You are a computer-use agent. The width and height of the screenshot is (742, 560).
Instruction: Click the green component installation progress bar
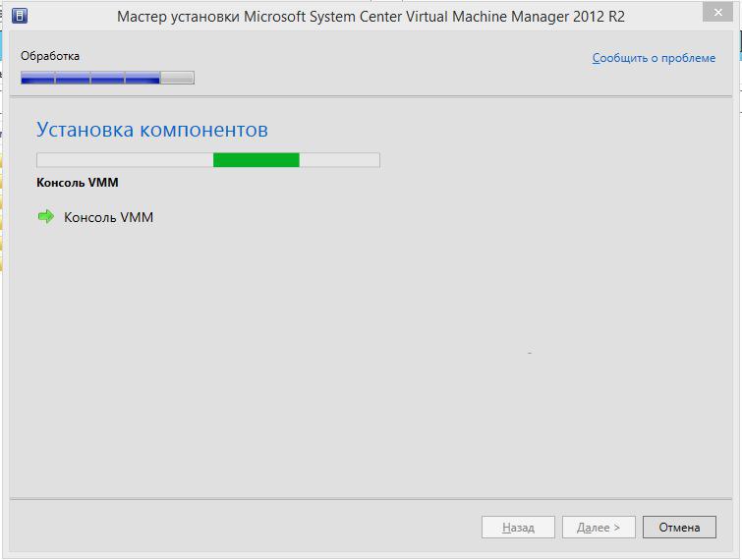click(x=208, y=160)
